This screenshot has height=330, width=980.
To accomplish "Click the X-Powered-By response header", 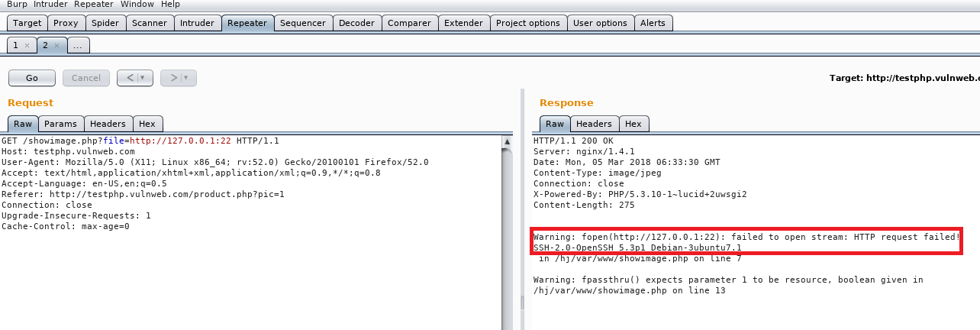I will (x=640, y=195).
